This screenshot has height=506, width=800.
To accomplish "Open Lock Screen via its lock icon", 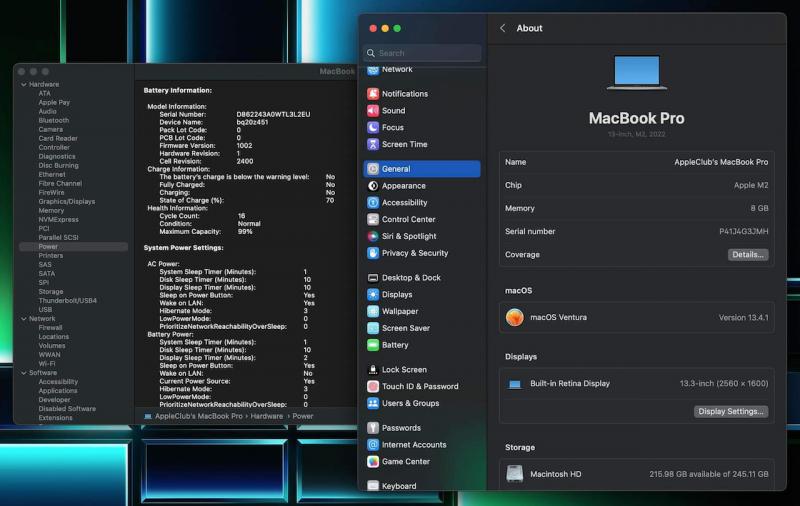I will [x=373, y=369].
